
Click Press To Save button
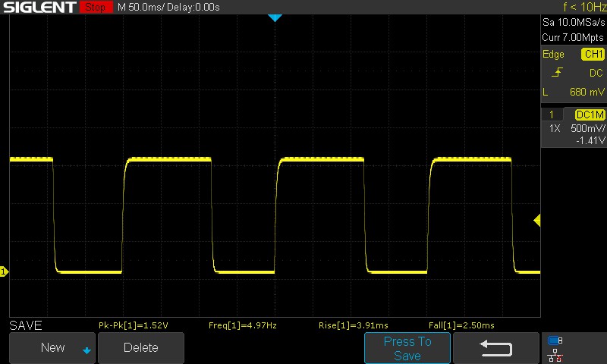point(407,348)
